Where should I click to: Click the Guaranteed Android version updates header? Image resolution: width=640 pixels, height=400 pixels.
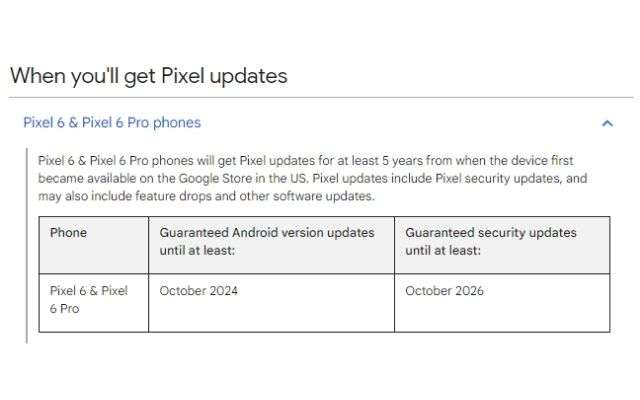(x=267, y=241)
